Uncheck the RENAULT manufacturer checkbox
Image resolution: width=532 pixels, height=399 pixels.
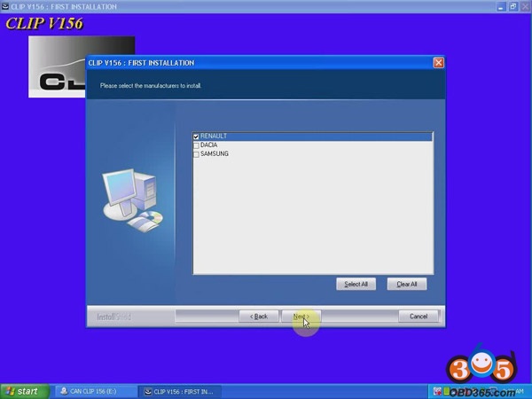(196, 137)
